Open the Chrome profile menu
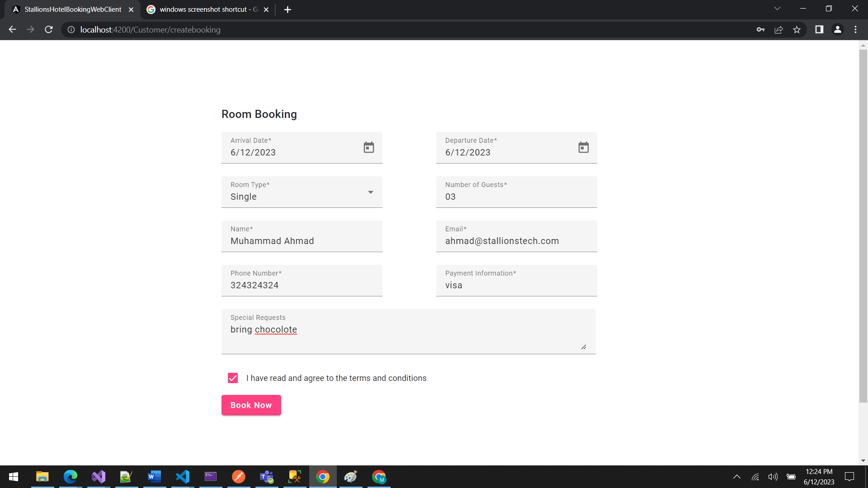Viewport: 868px width, 488px height. [x=837, y=29]
